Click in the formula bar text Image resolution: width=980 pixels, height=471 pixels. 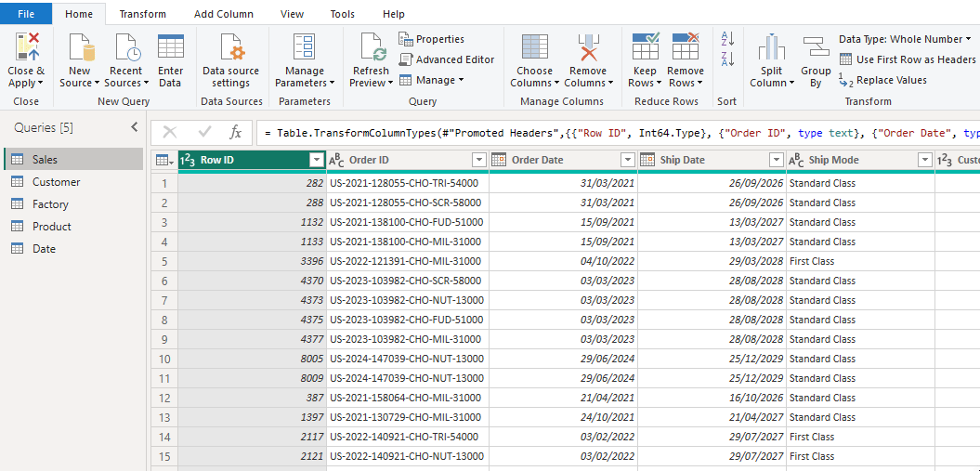[x=617, y=133]
